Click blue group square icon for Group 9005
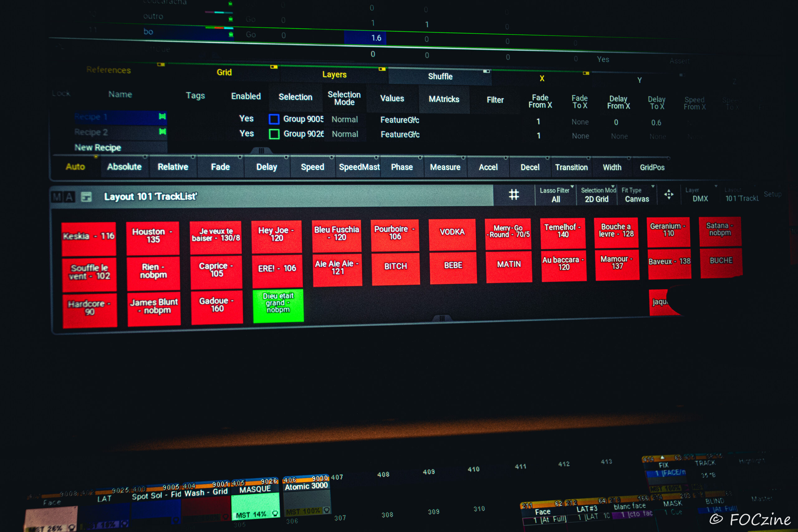This screenshot has height=532, width=798. click(x=274, y=119)
